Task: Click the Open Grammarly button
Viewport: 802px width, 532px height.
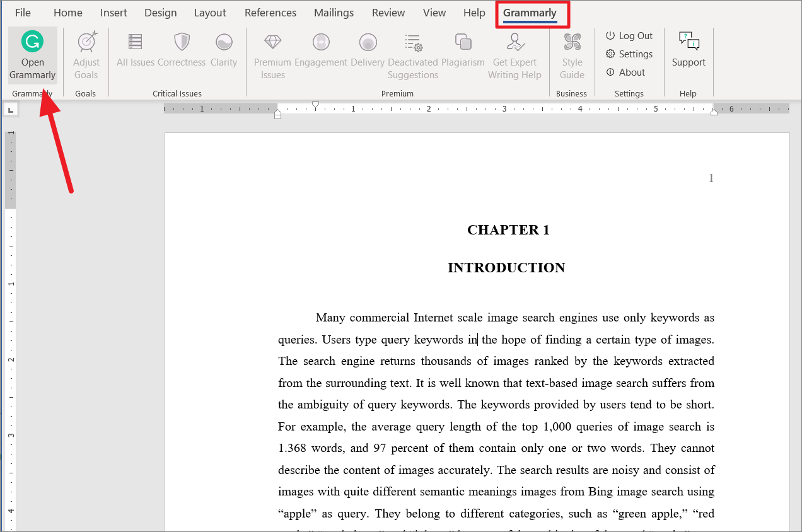Action: [32, 55]
